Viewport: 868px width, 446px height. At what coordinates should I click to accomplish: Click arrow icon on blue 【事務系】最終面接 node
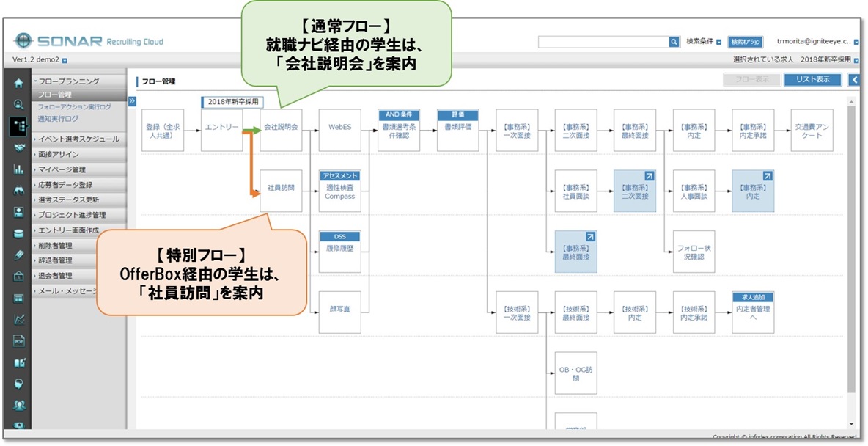click(x=590, y=237)
